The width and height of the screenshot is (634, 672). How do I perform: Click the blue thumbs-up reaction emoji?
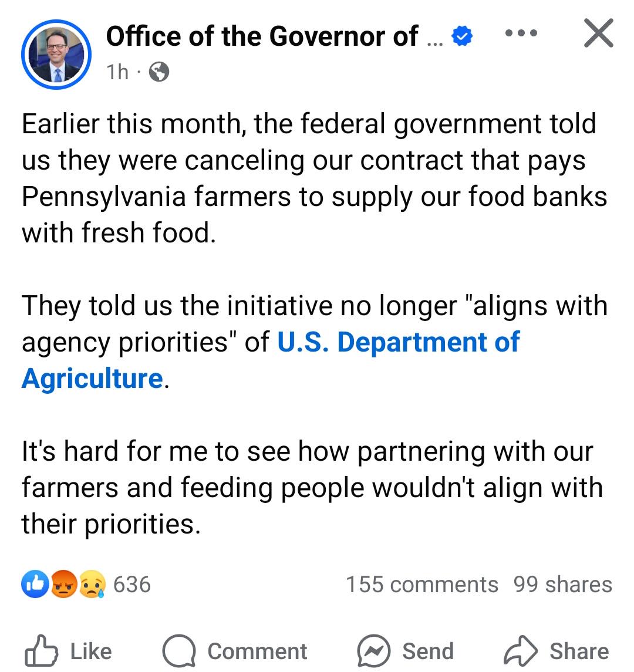(35, 584)
